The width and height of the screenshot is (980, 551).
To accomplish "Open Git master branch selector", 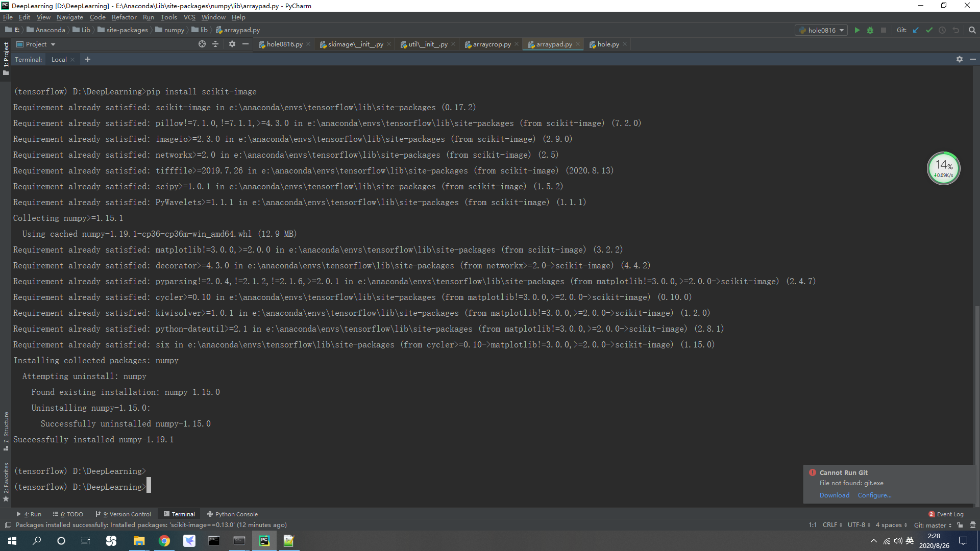I will click(932, 525).
